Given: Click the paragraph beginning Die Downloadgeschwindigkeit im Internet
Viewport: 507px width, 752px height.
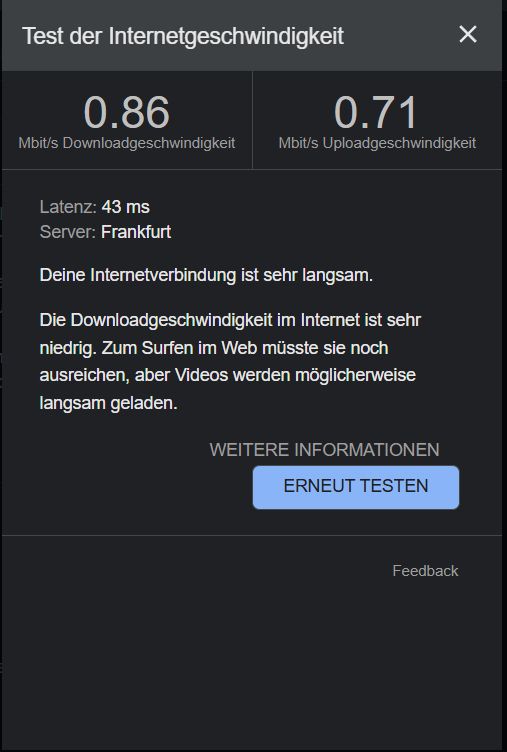Looking at the screenshot, I should (230, 361).
